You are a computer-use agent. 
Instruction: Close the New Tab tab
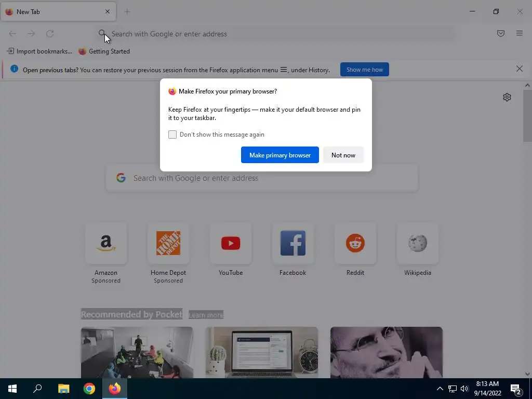pyautogui.click(x=107, y=11)
